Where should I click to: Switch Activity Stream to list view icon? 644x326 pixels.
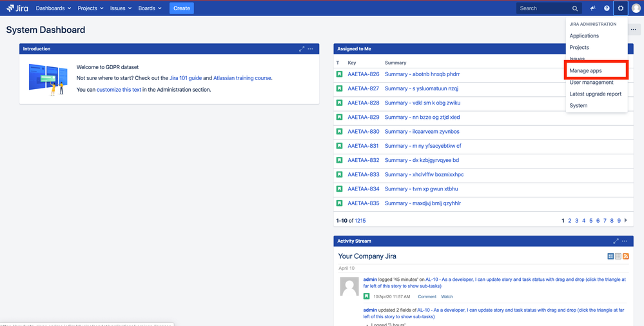coord(618,256)
